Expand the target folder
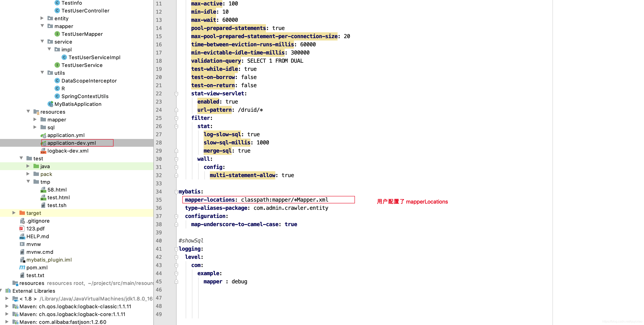 tap(14, 213)
